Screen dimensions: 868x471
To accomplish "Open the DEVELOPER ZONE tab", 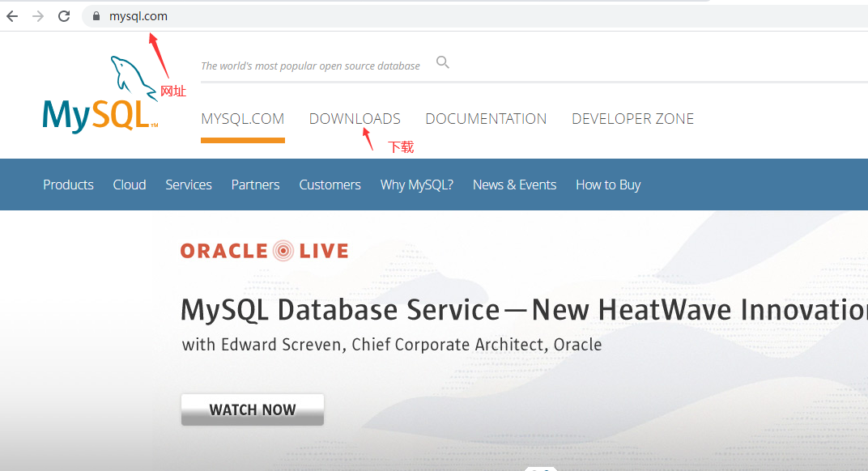I will click(632, 118).
